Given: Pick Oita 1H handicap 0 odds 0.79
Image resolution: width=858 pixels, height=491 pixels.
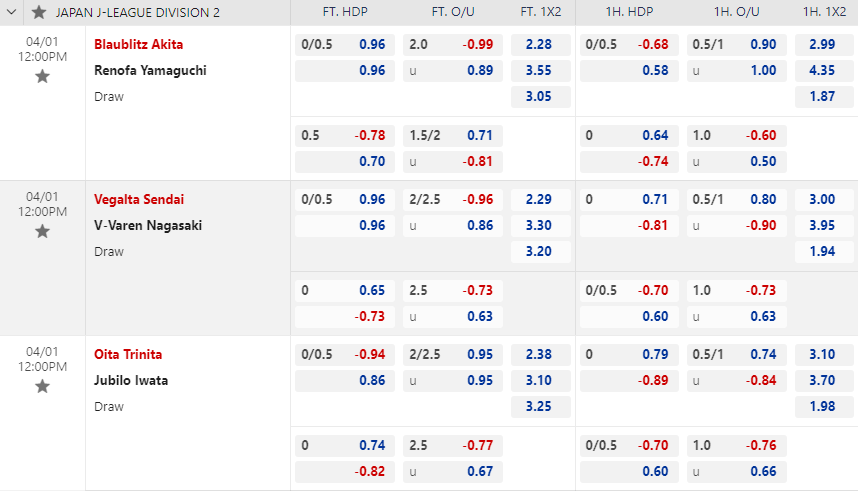Looking at the screenshot, I should [x=629, y=354].
